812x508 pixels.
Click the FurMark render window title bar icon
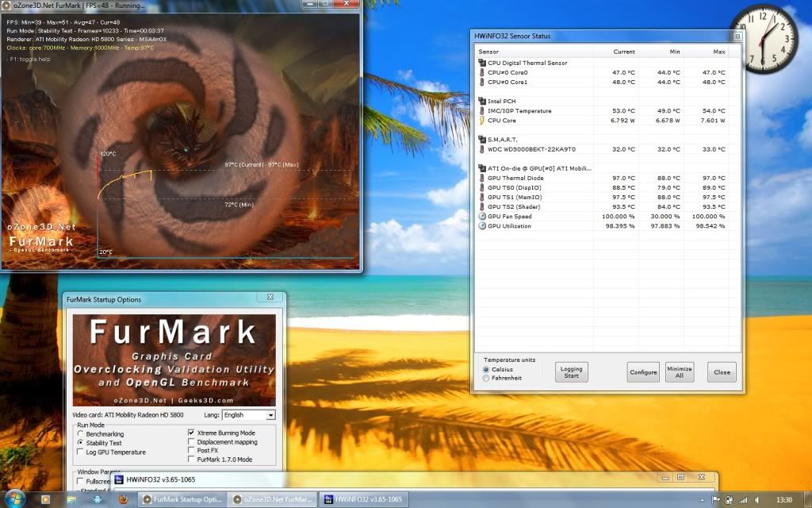point(6,6)
